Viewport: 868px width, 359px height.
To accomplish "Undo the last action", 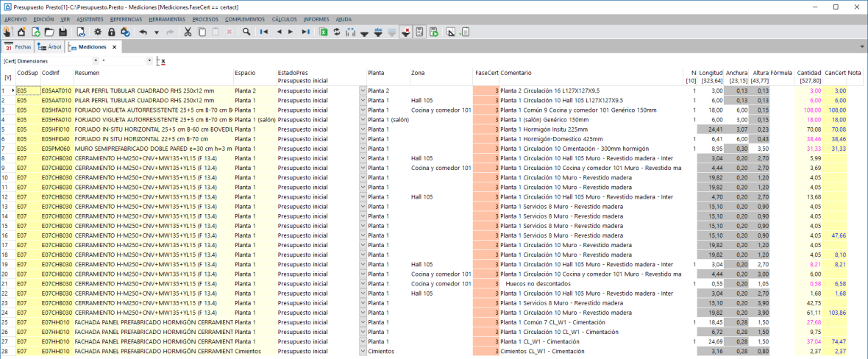I will 143,32.
